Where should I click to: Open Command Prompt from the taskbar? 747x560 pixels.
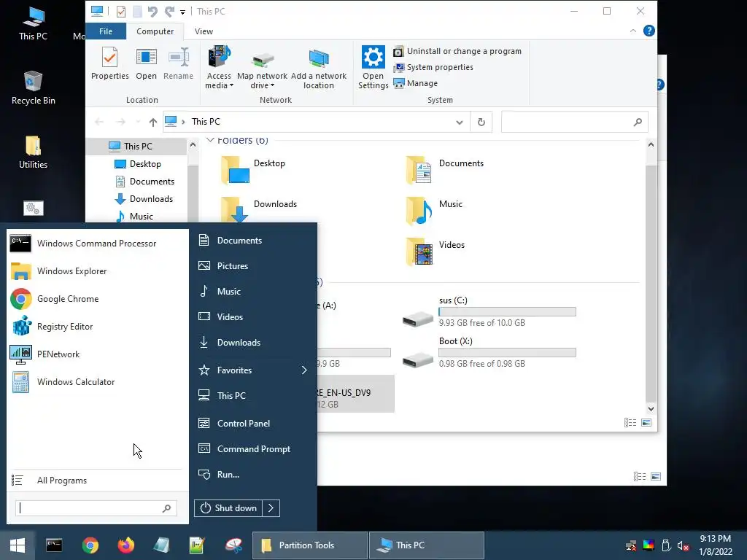pos(54,545)
